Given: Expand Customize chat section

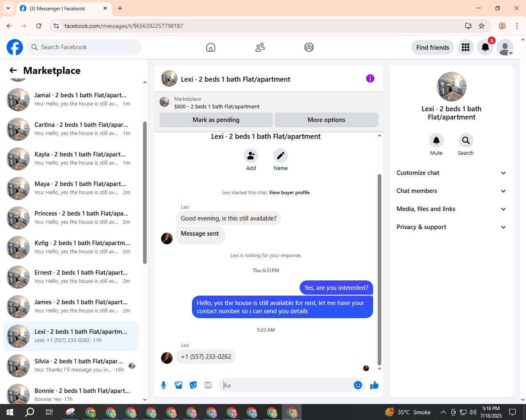Looking at the screenshot, I should tap(451, 173).
